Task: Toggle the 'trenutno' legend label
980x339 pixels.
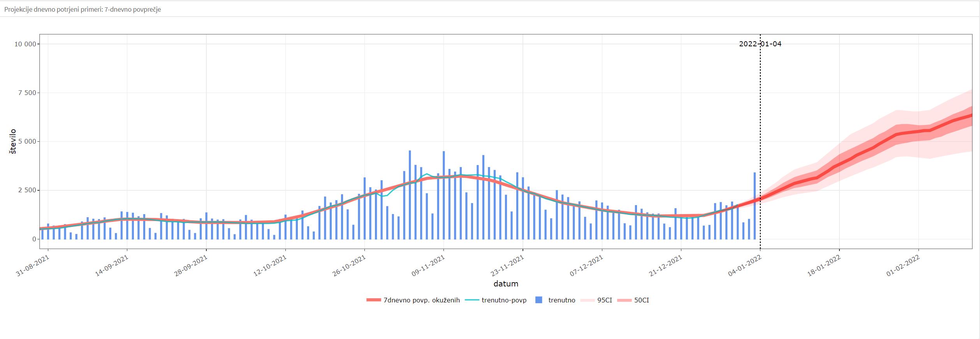Action: pyautogui.click(x=561, y=300)
